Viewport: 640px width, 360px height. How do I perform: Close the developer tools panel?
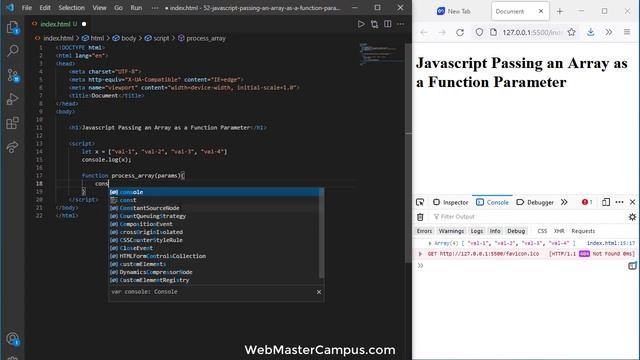[632, 202]
